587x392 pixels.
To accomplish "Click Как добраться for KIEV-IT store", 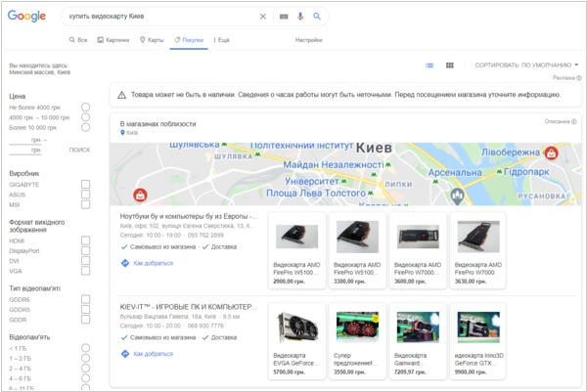I will (x=154, y=354).
